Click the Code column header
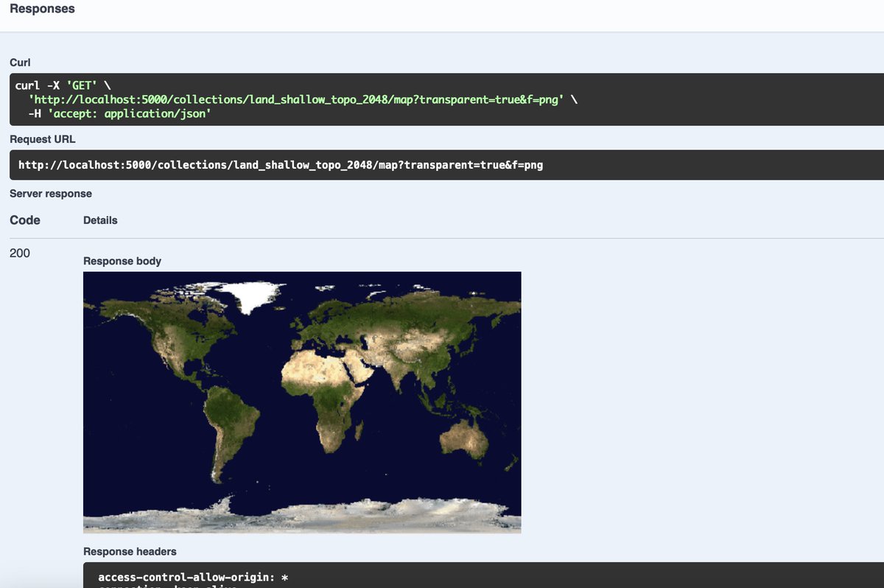884x588 pixels. (24, 220)
